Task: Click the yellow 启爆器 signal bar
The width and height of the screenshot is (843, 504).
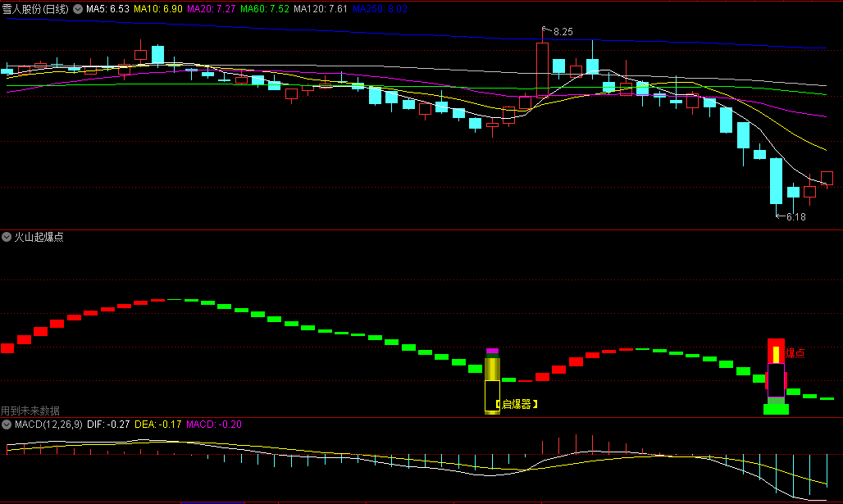Action: coord(493,382)
